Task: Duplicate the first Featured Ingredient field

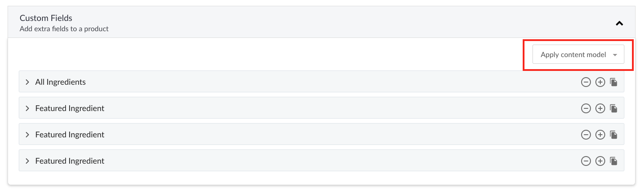Action: 614,108
